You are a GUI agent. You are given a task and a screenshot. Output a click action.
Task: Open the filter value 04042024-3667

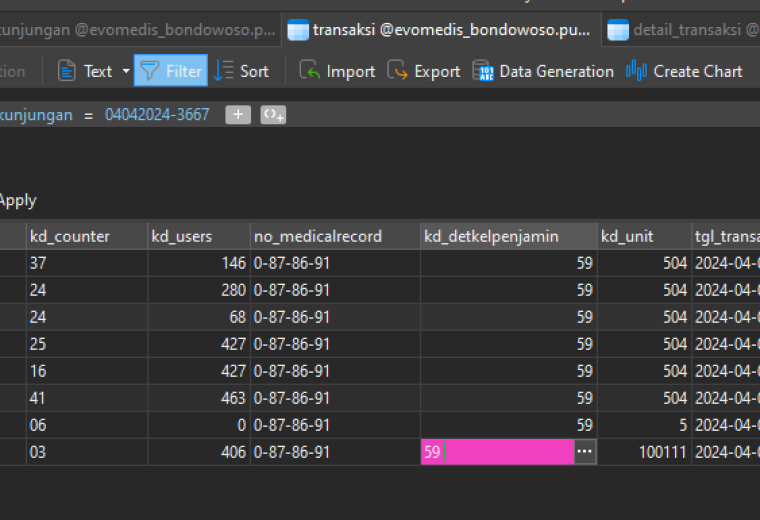157,115
